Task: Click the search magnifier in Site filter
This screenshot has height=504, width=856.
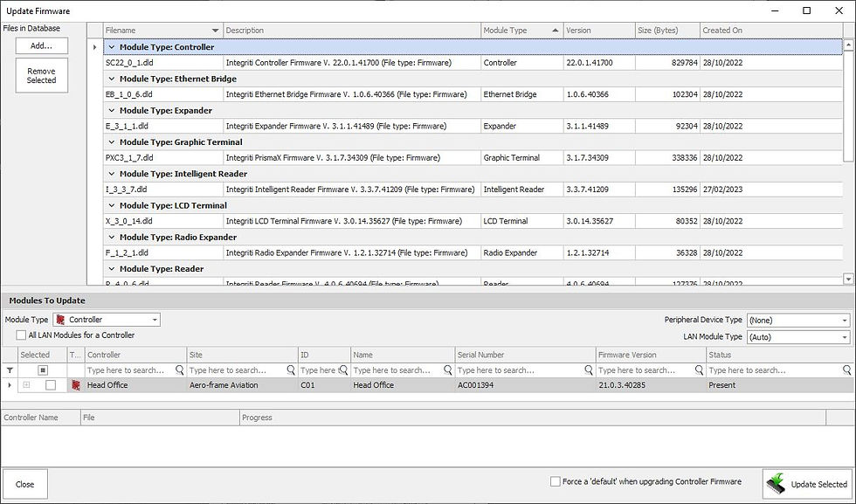Action: (290, 370)
